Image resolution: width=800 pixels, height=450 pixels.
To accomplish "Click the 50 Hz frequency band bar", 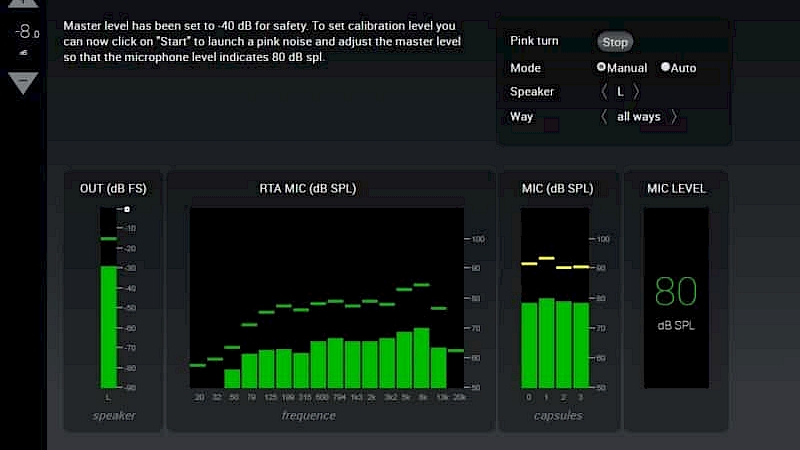I will click(232, 379).
